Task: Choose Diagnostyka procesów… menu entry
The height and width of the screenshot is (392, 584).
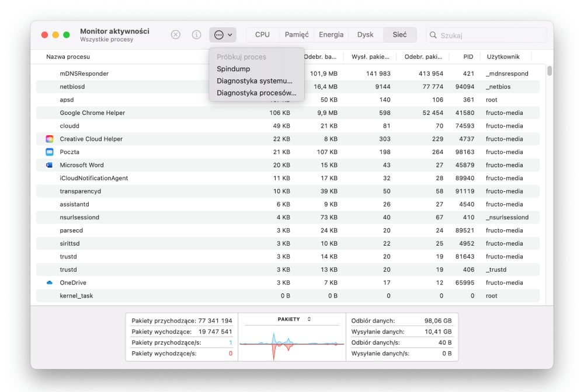Action: click(256, 93)
